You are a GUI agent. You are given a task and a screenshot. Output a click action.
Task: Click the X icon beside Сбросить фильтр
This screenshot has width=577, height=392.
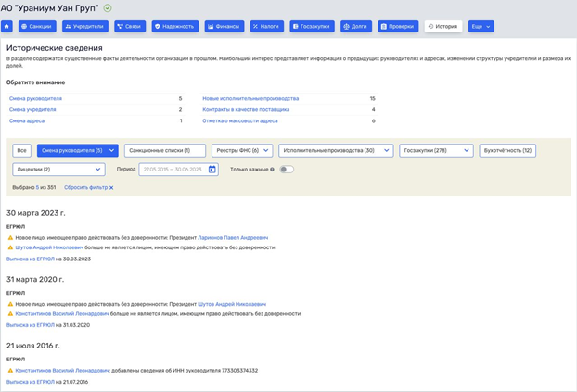[111, 188]
